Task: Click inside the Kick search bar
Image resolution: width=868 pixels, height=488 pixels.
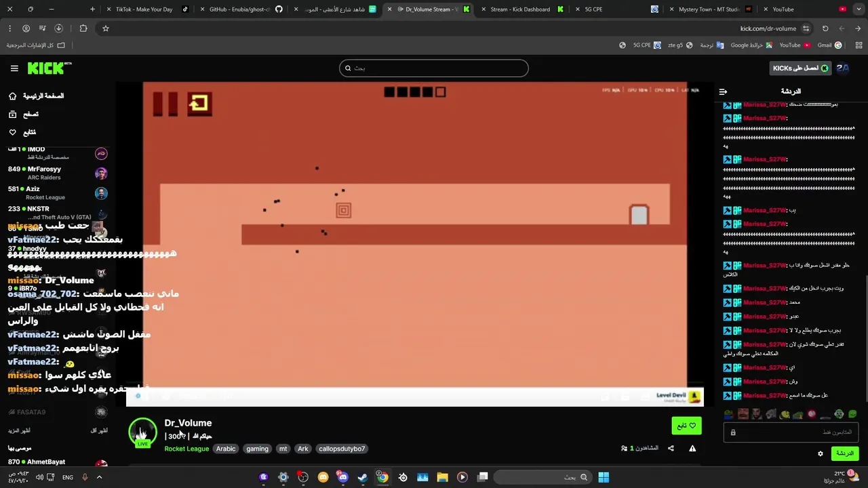Action: (x=433, y=68)
